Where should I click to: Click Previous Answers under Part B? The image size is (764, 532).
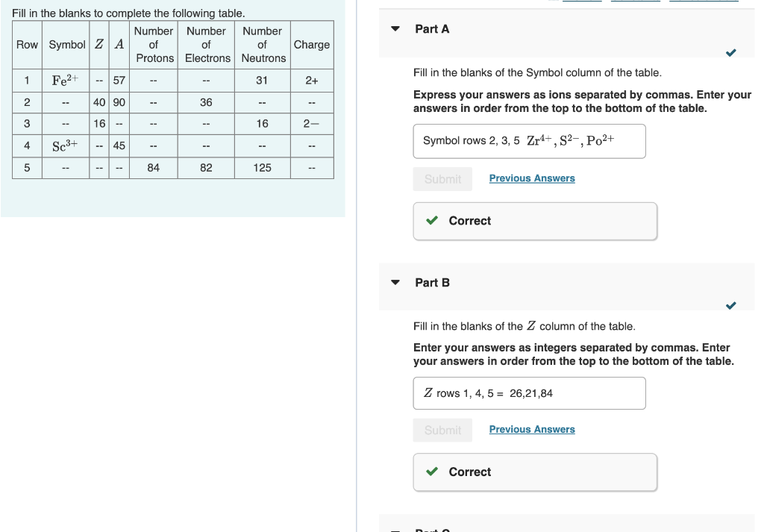(x=532, y=429)
